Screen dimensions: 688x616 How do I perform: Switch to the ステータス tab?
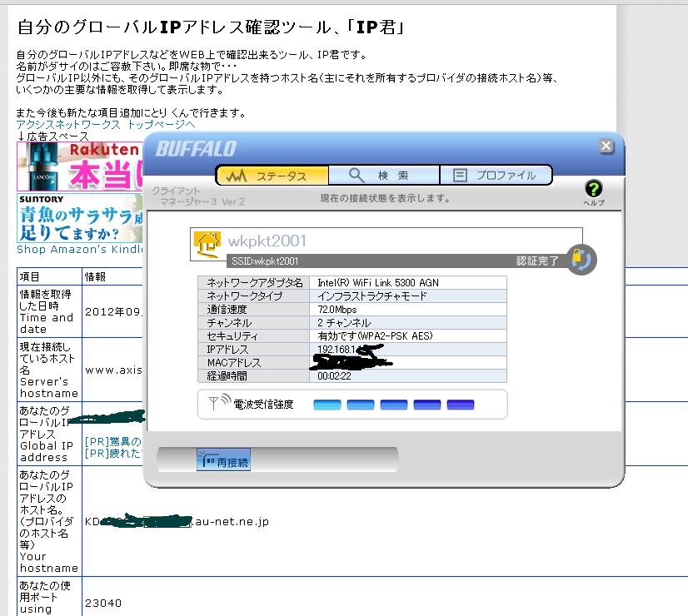pyautogui.click(x=272, y=176)
